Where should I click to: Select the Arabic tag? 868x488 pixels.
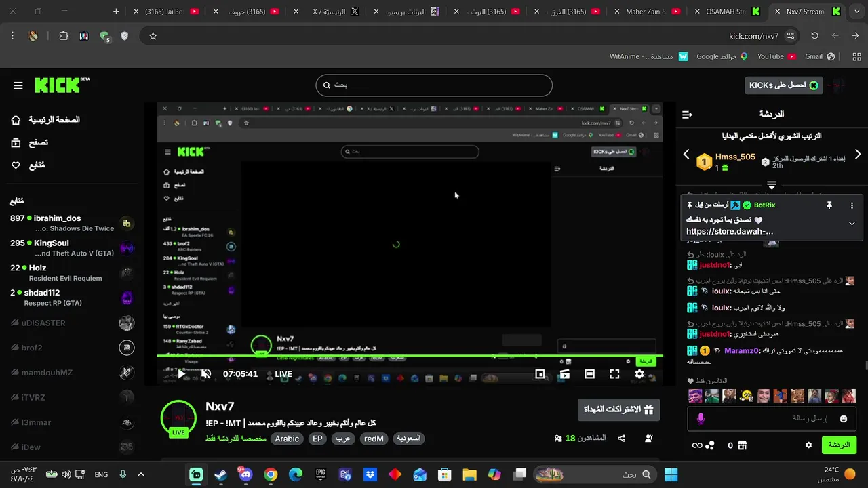[x=287, y=439]
